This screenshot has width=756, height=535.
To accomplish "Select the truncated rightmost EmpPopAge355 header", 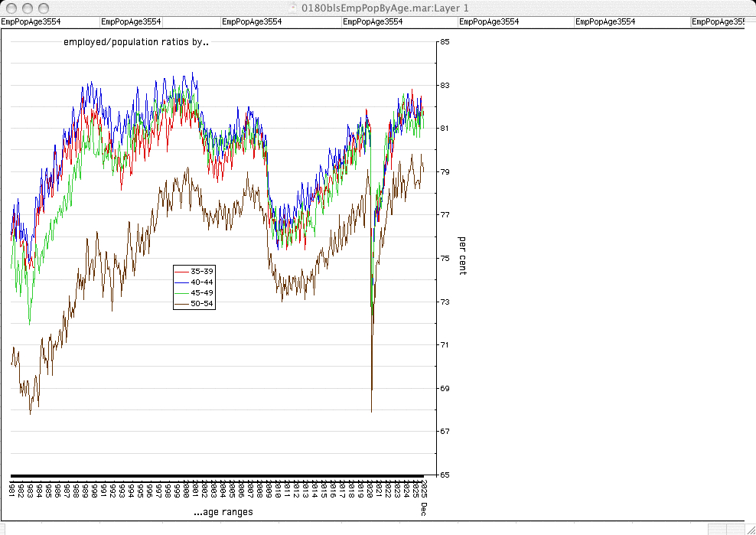I will pyautogui.click(x=723, y=22).
